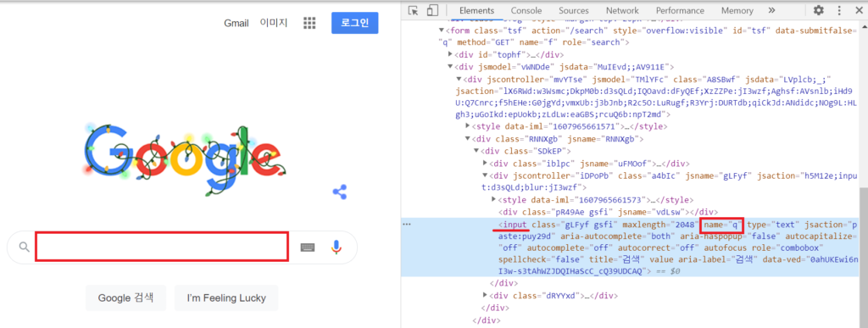
Task: Click the share icon below Google doodle
Action: point(339,192)
